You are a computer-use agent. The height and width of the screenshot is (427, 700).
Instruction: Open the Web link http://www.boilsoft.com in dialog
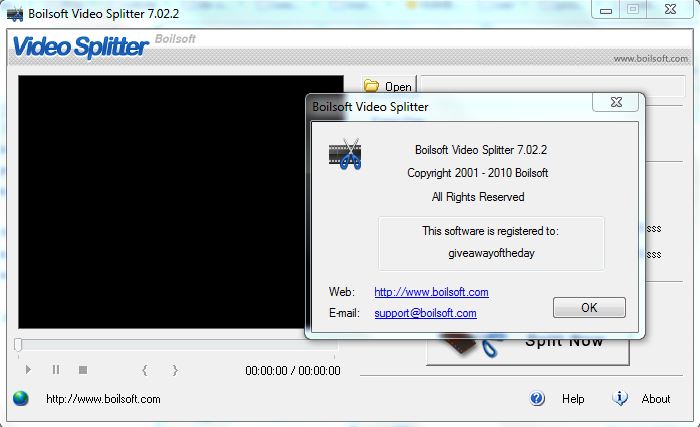431,292
